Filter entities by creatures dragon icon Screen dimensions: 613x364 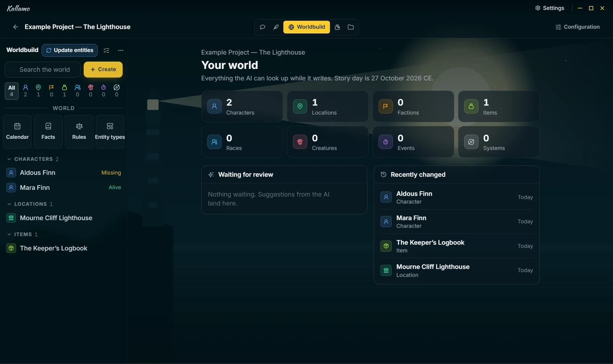click(x=90, y=91)
